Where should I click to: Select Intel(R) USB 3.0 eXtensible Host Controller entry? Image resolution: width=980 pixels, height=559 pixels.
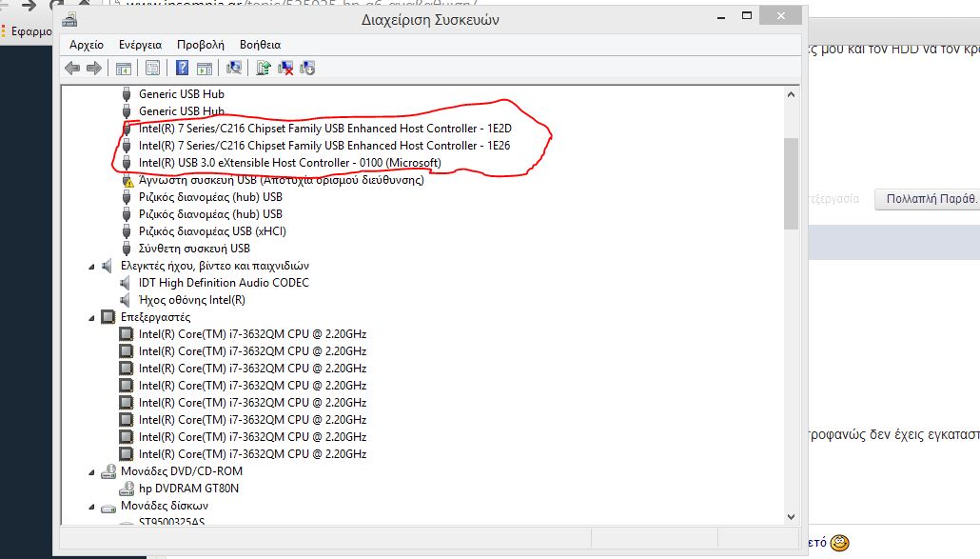[x=290, y=163]
